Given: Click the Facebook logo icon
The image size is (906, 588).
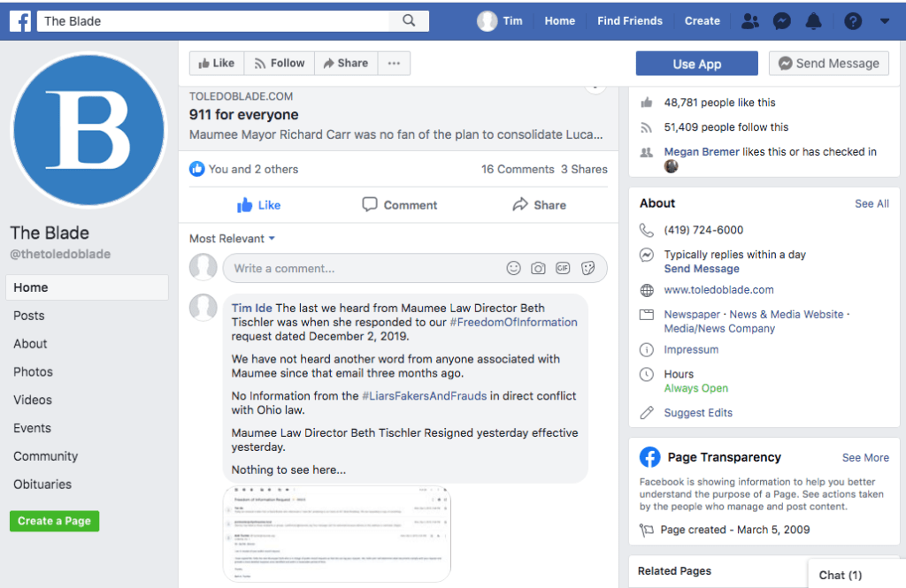Looking at the screenshot, I should (19, 21).
